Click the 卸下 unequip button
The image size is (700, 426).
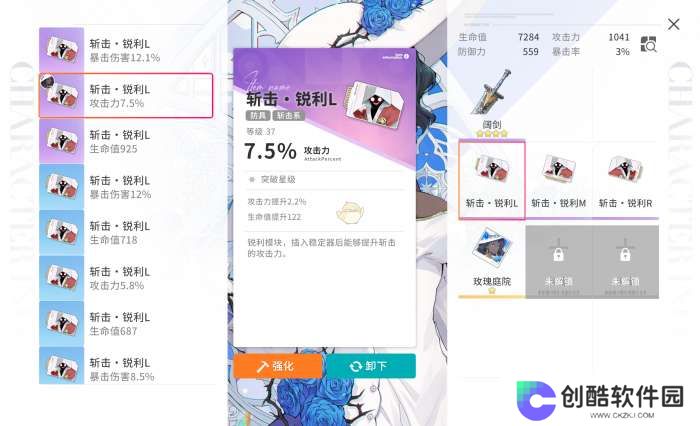click(x=371, y=366)
